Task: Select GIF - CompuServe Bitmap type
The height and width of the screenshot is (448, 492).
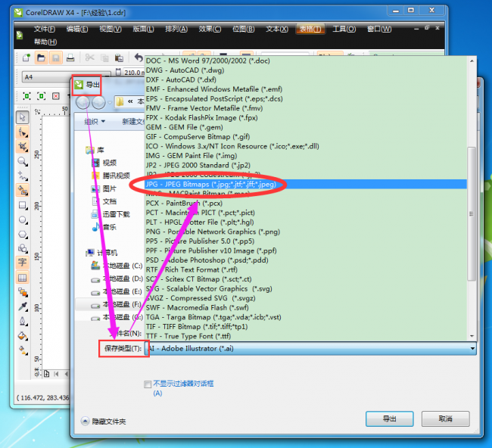Action: [306, 136]
